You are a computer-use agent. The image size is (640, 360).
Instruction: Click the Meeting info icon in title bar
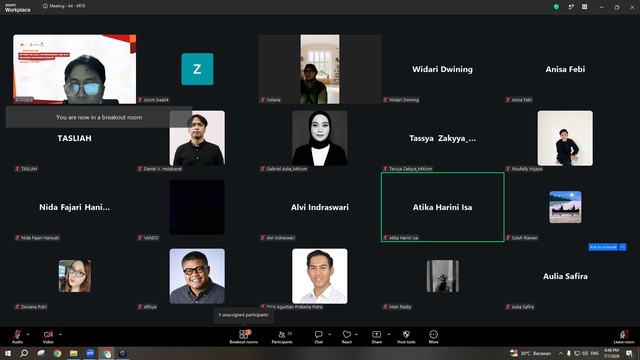click(45, 6)
